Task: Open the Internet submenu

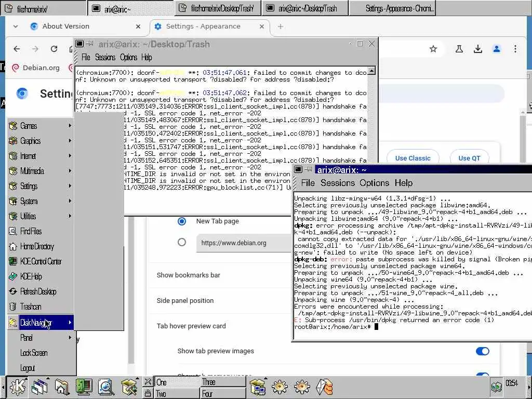Action: tap(41, 156)
